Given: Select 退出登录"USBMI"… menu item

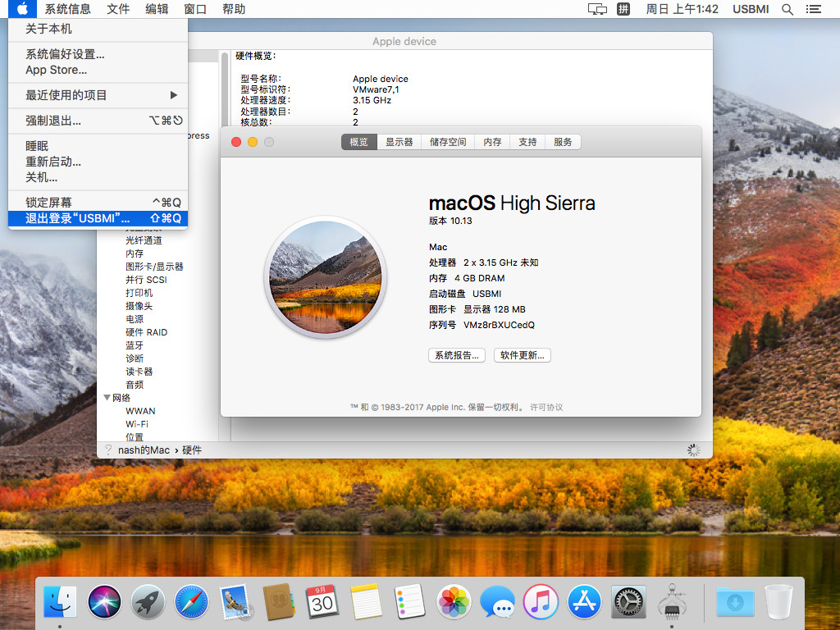Looking at the screenshot, I should click(98, 218).
